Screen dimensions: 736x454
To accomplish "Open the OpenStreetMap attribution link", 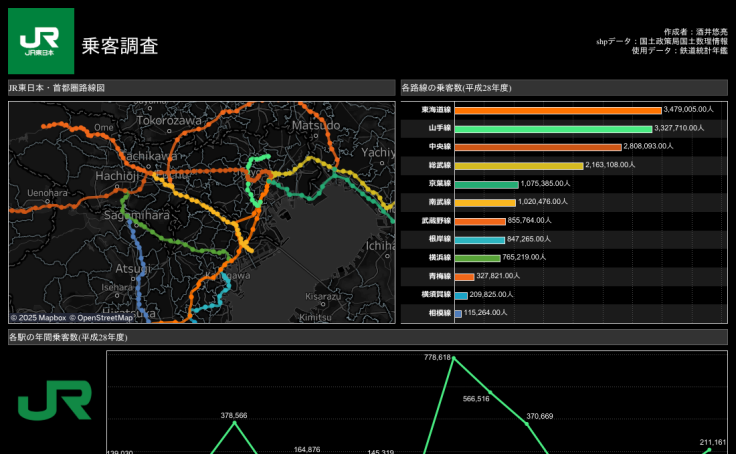I will coord(101,318).
